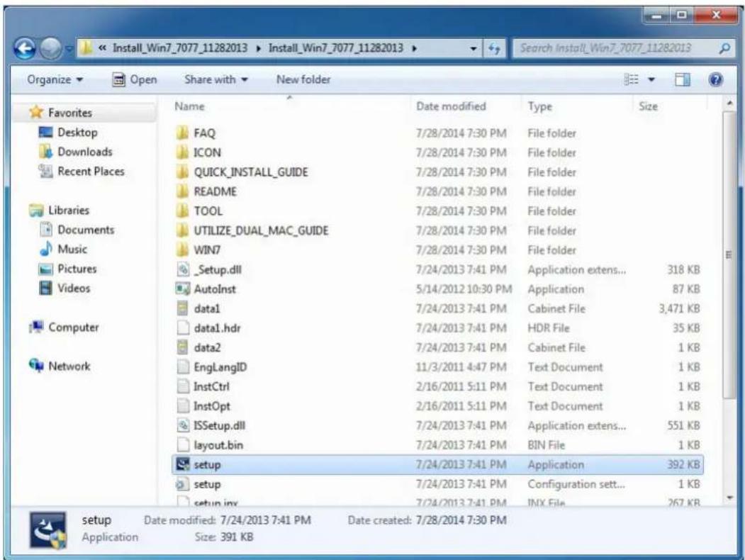
Task: Click the New folder button
Action: (x=303, y=80)
